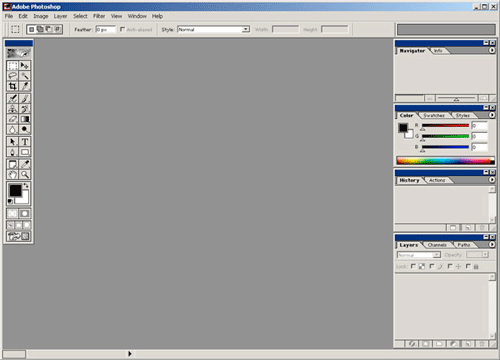The height and width of the screenshot is (360, 500).
Task: Select the Slice tool
Action: coord(25,86)
